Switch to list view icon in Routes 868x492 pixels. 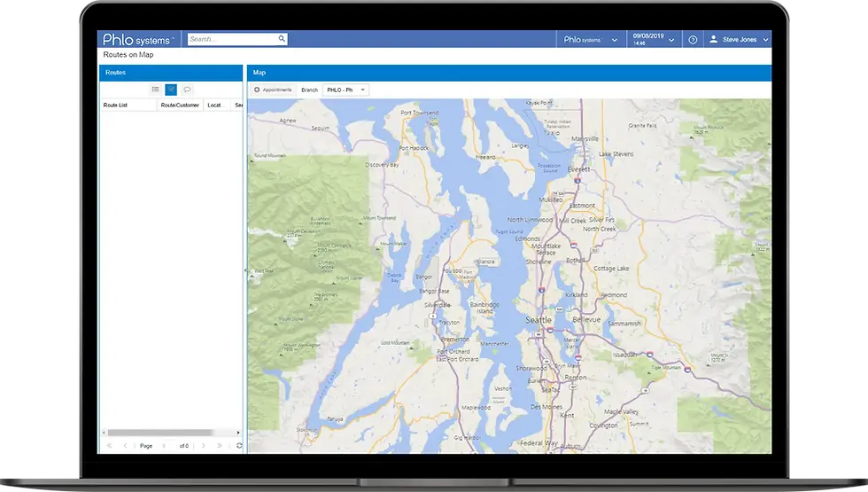coord(156,90)
